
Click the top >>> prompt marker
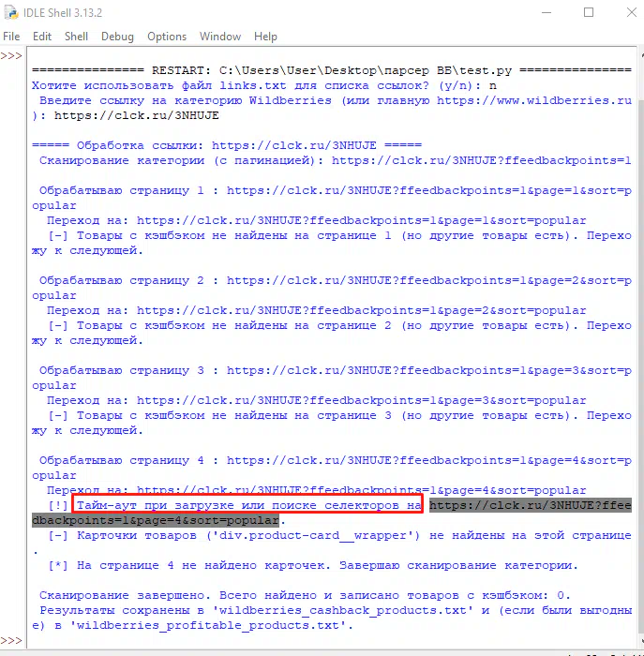pyautogui.click(x=12, y=55)
